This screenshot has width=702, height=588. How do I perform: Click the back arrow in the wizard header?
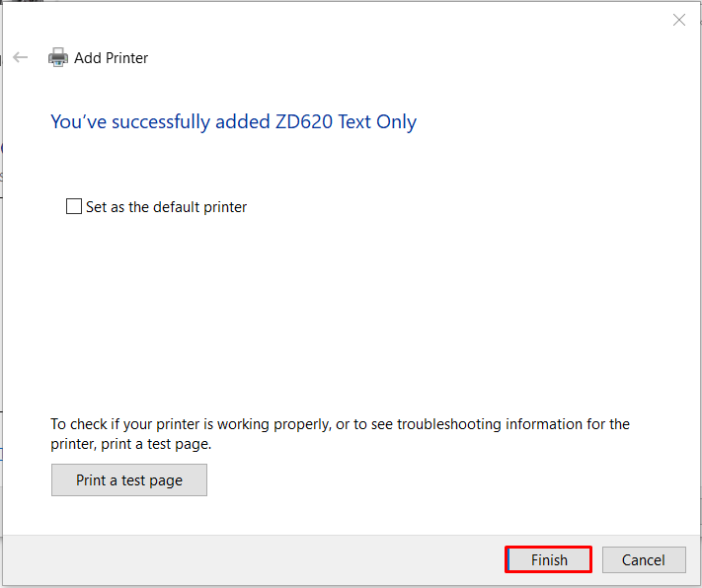[x=21, y=57]
